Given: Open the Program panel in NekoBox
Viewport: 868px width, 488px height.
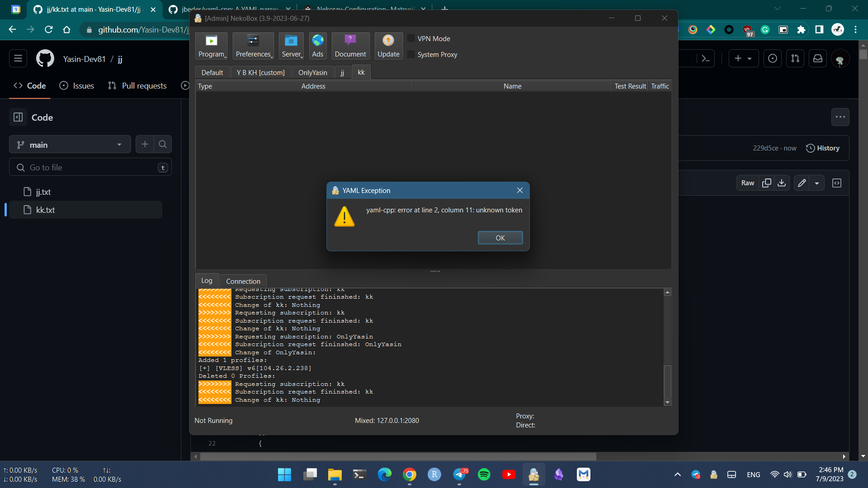Looking at the screenshot, I should tap(211, 46).
